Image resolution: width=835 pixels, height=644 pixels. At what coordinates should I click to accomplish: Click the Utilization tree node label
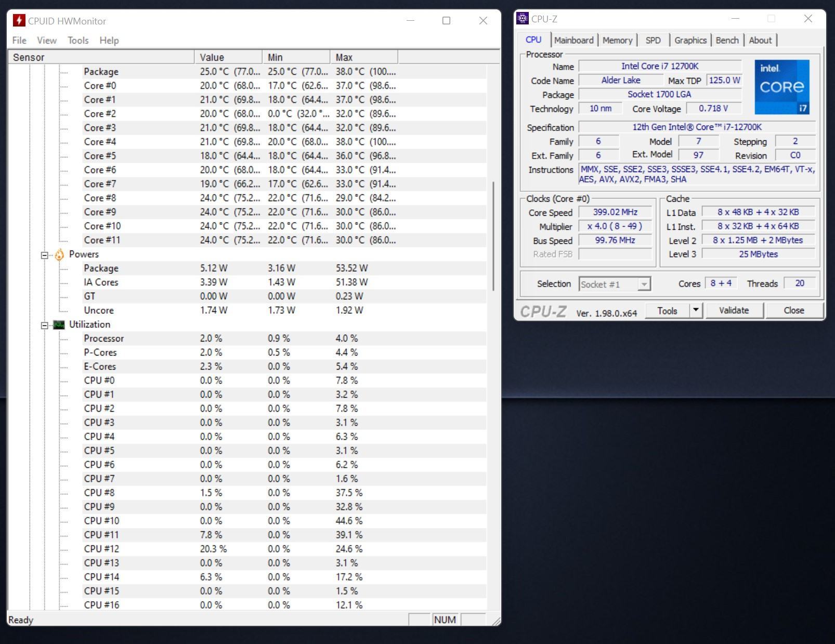(x=89, y=324)
